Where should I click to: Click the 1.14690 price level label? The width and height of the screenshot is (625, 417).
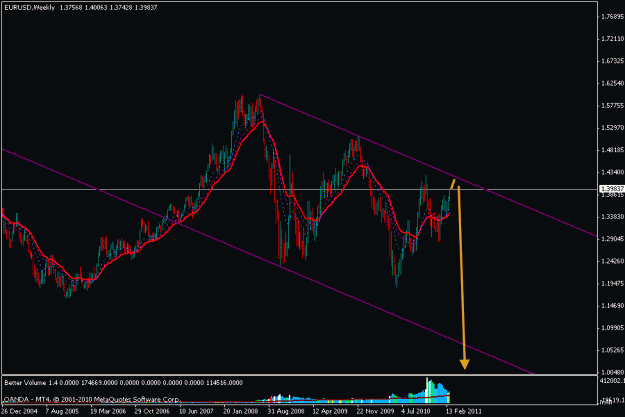click(x=613, y=306)
